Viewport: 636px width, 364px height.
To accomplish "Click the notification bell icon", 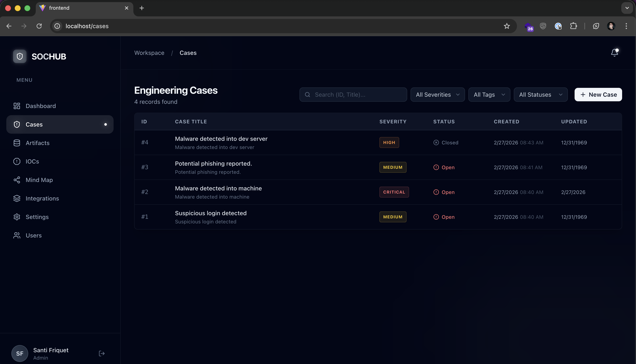I will point(615,53).
